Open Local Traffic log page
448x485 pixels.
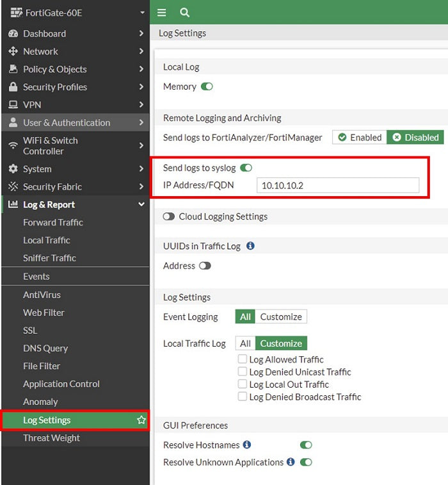46,240
